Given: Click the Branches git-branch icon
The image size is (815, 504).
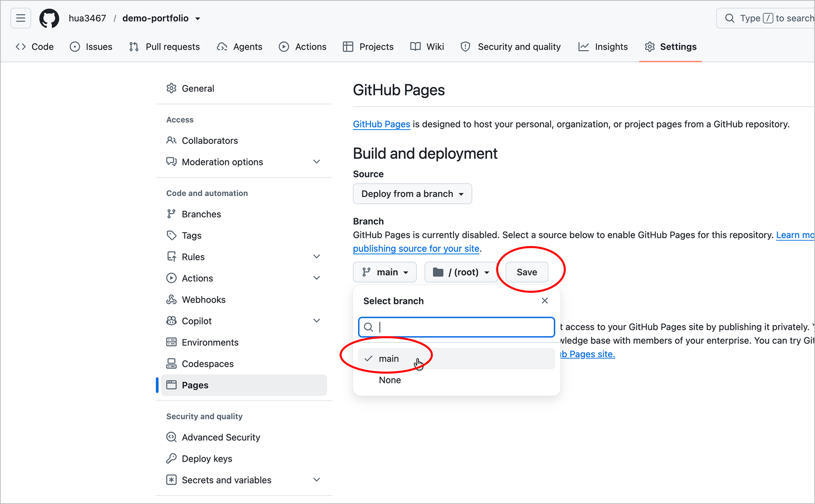Looking at the screenshot, I should pos(172,214).
